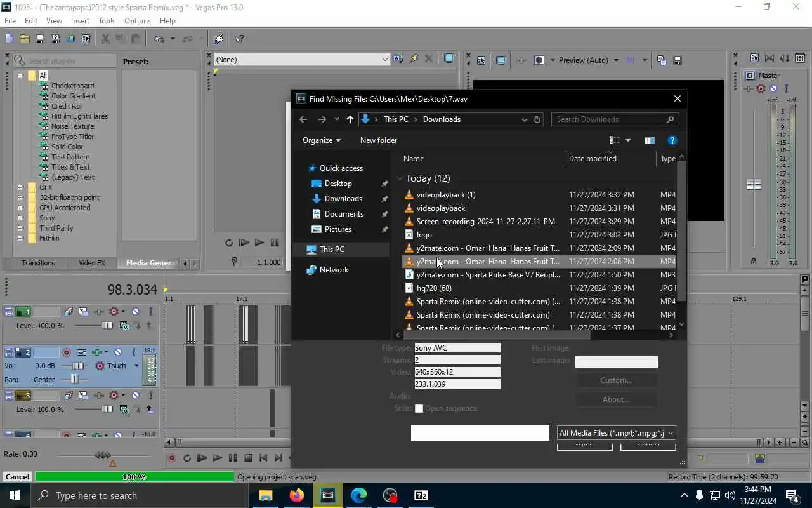Click the Video Preview on External Monitor icon
This screenshot has width=812, height=508.
[x=501, y=60]
